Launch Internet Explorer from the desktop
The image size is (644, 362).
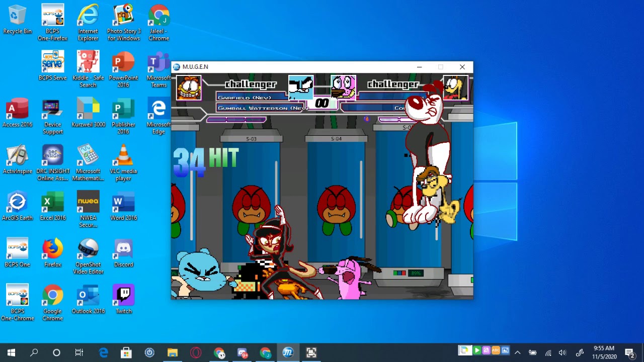tap(88, 23)
